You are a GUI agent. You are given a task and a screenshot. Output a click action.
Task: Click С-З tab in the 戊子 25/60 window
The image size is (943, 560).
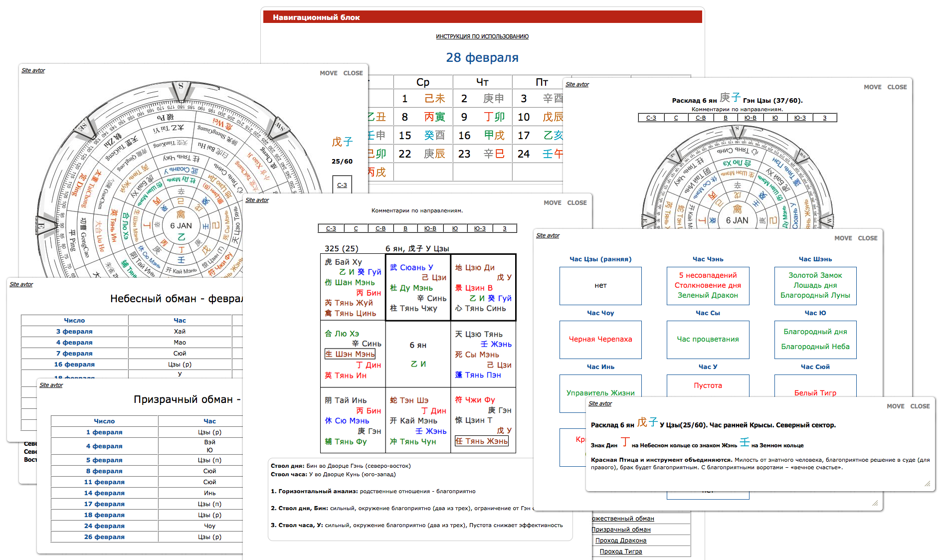click(342, 185)
